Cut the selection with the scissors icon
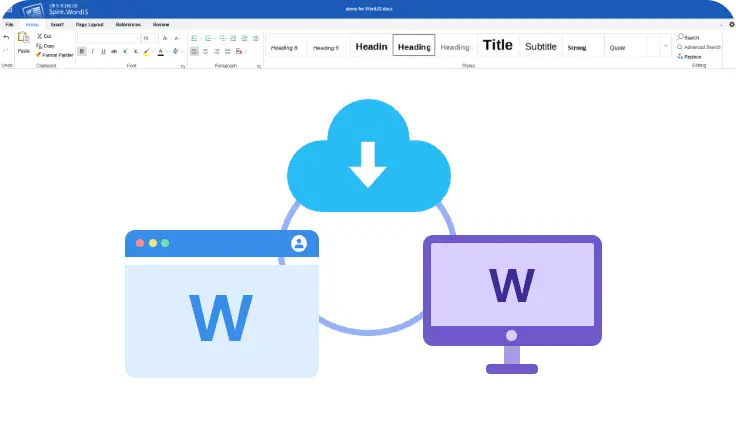 pos(39,36)
